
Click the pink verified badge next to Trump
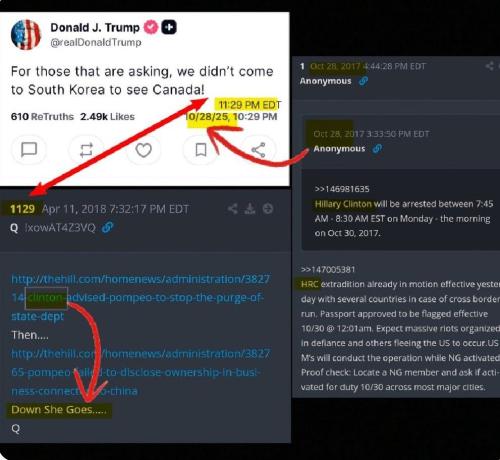click(151, 27)
